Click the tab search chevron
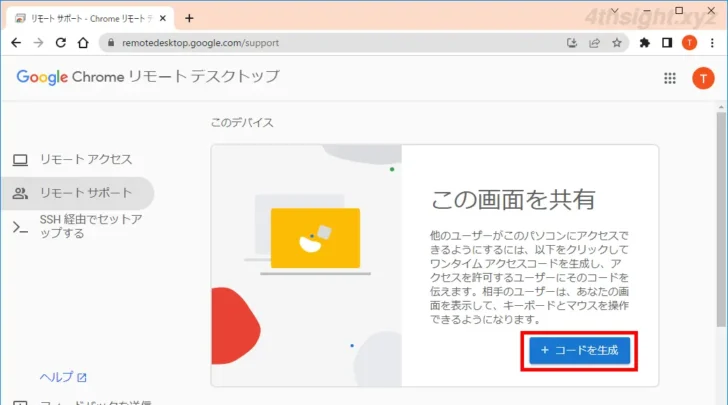This screenshot has height=405, width=728. pyautogui.click(x=614, y=10)
